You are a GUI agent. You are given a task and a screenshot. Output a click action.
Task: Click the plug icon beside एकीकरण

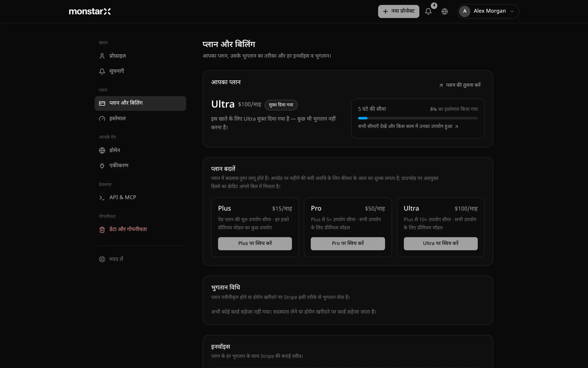[102, 166]
